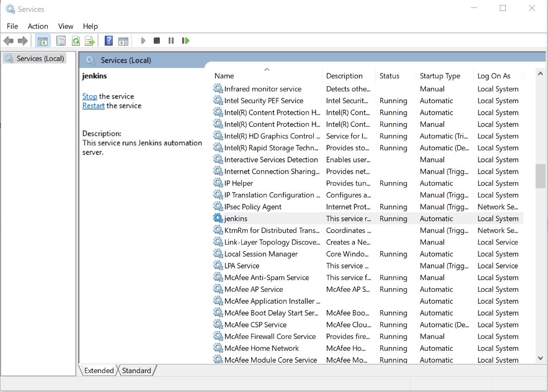Select the KtmRm for Distributed Trans... service name

272,230
